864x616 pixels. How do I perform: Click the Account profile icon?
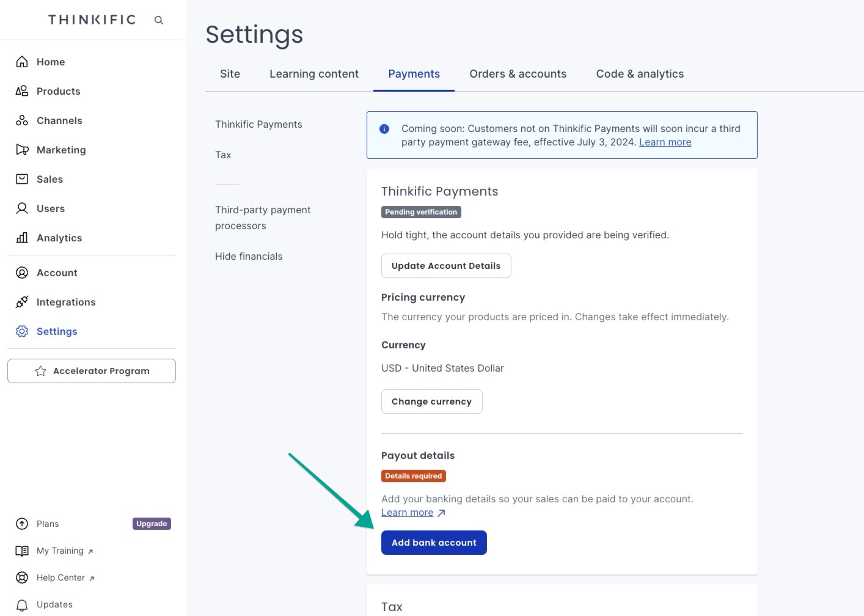coord(22,273)
